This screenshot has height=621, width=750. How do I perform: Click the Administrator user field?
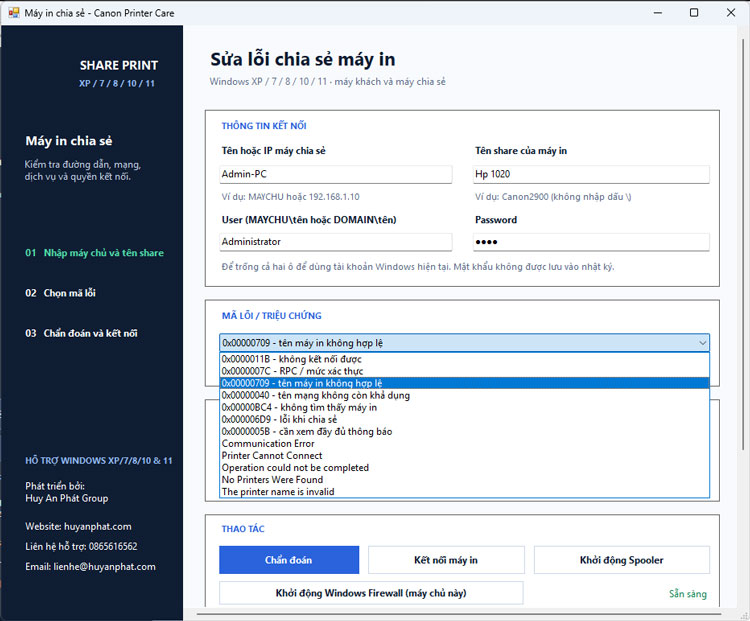(x=335, y=242)
